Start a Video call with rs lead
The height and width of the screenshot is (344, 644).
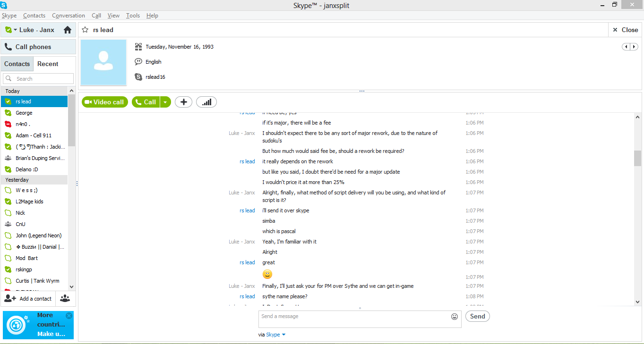(x=105, y=102)
